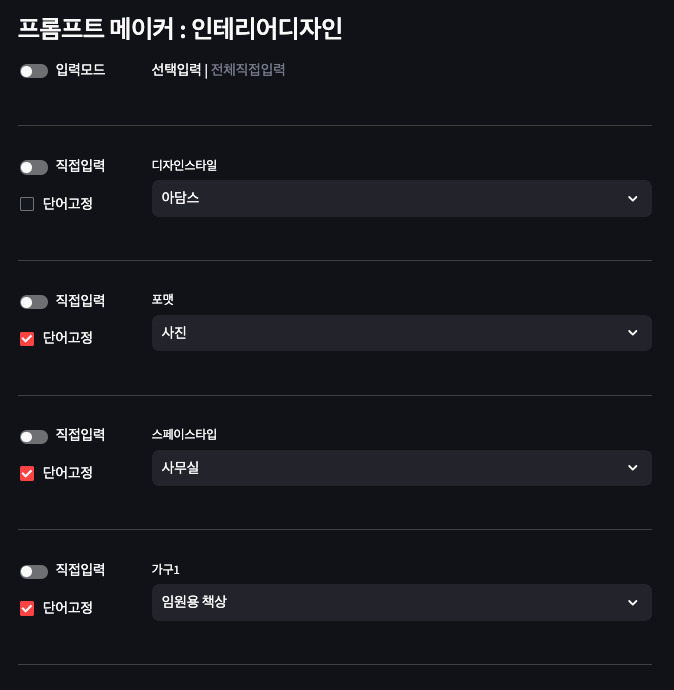The image size is (674, 690).
Task: Uncheck 단어고정 checkbox for 가구1
Action: coord(27,608)
